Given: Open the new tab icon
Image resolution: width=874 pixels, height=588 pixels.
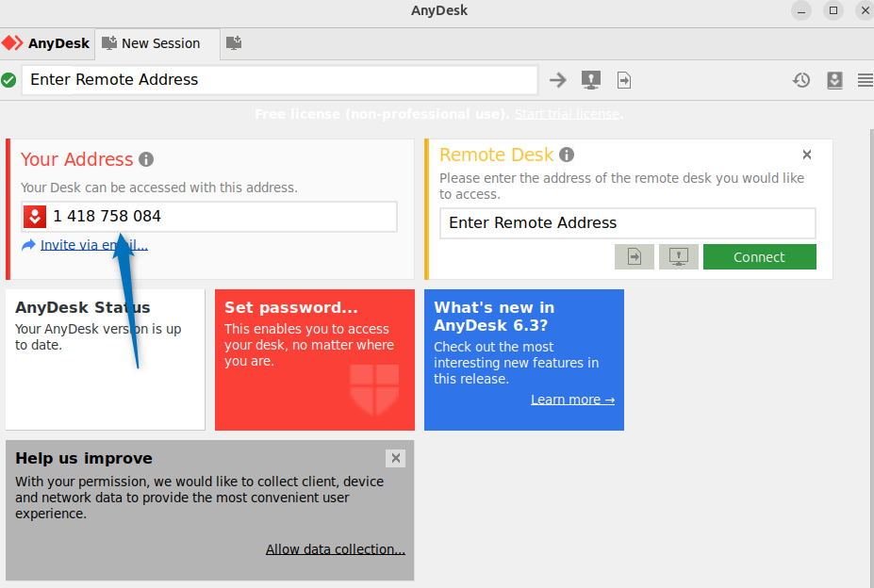Looking at the screenshot, I should (x=234, y=43).
